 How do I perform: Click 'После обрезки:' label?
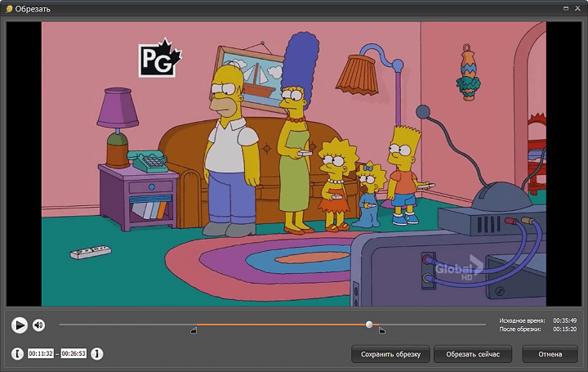[x=520, y=329]
